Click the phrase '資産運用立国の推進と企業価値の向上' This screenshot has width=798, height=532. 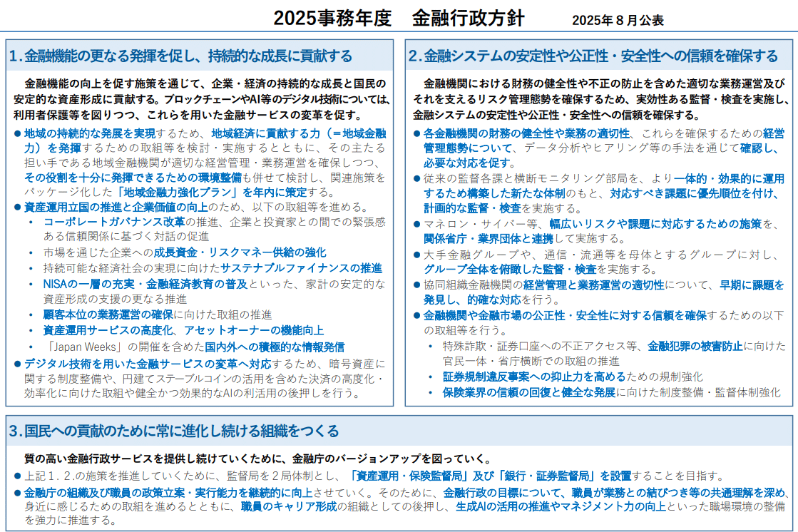pyautogui.click(x=116, y=208)
